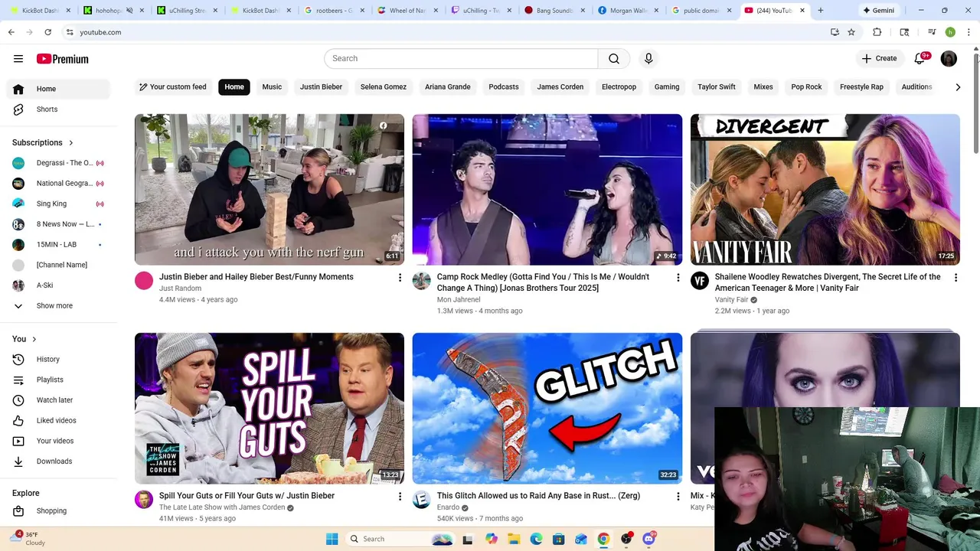
Task: Open Just Random channel avatar
Action: tap(144, 281)
